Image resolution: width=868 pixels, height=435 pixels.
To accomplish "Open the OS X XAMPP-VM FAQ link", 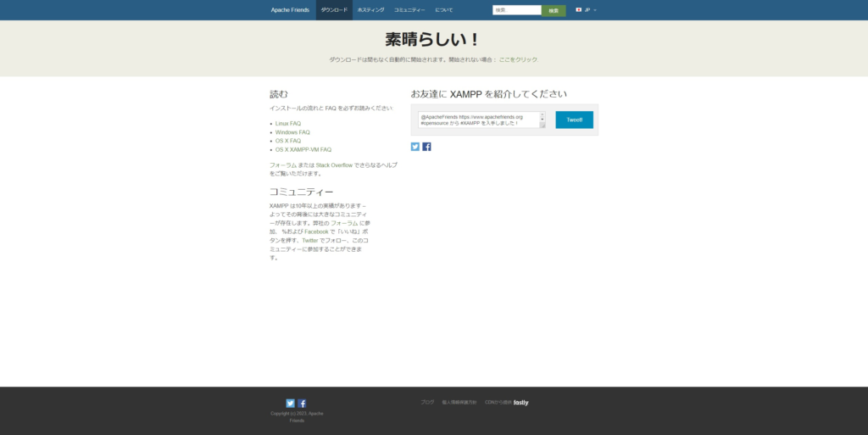I will (303, 149).
